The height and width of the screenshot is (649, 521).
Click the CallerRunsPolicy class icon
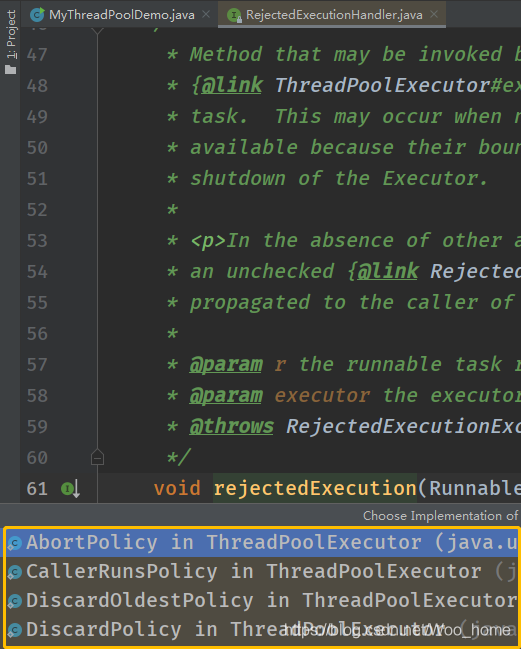click(x=15, y=572)
